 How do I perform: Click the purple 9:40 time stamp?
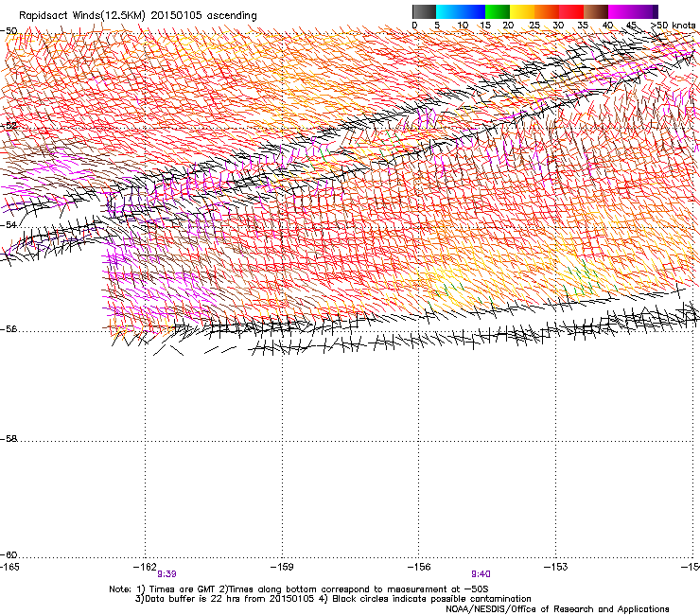[x=481, y=574]
